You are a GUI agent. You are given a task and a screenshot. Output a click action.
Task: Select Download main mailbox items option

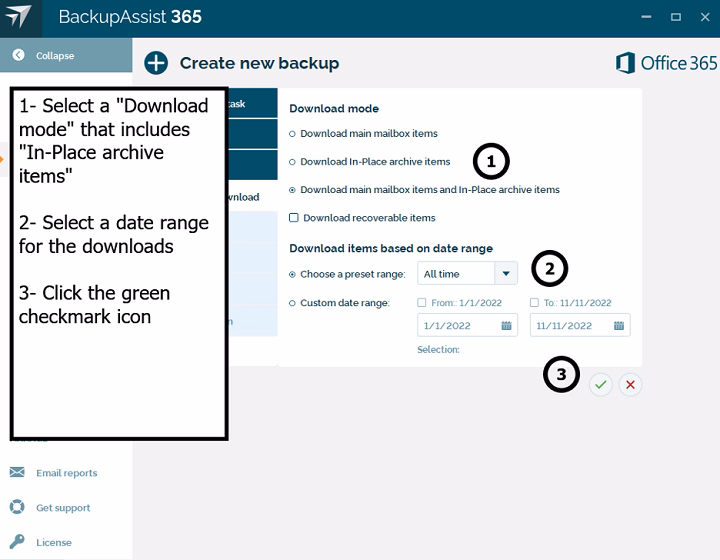coord(292,133)
